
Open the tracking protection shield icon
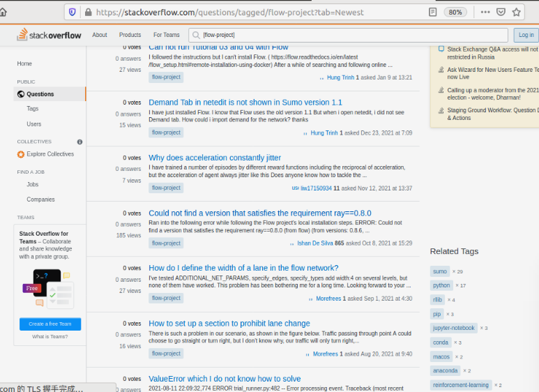tap(73, 13)
